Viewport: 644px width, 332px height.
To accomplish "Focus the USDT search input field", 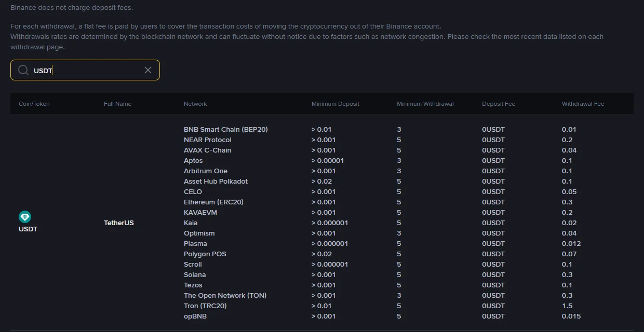I will pos(85,70).
